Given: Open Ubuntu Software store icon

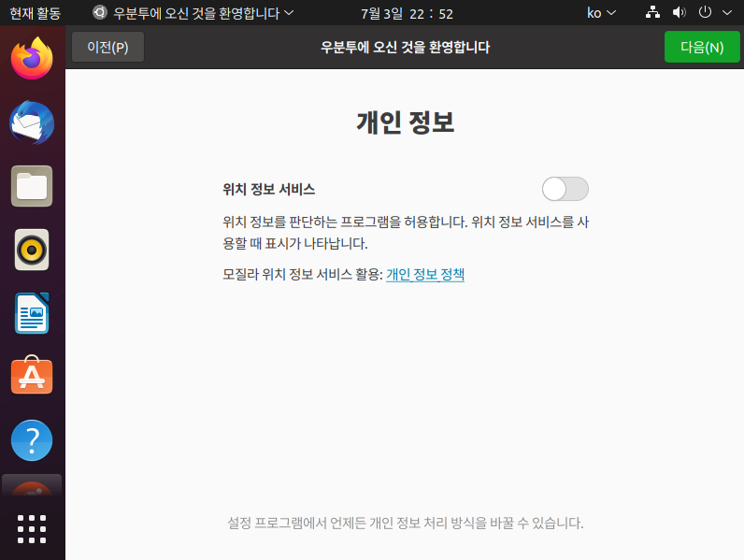Looking at the screenshot, I should (x=32, y=375).
